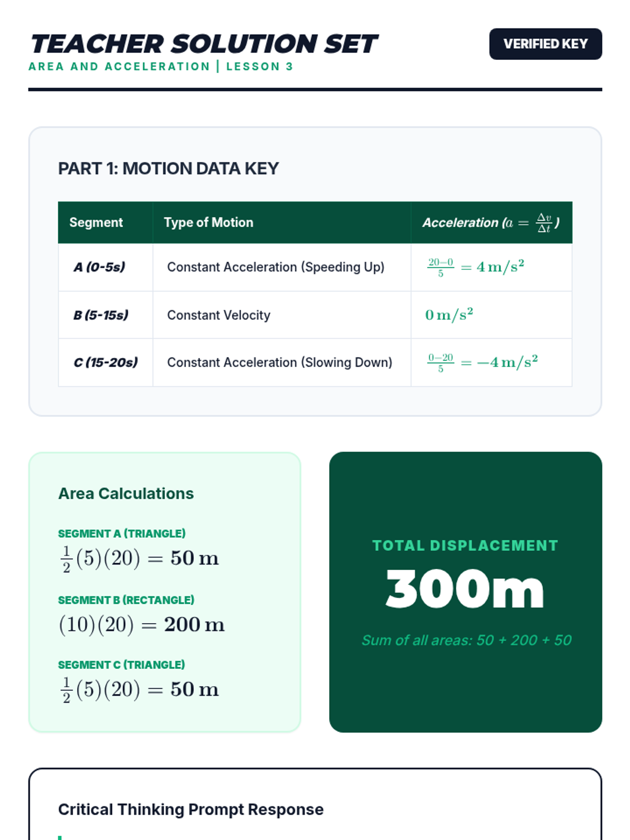630x840 pixels.
Task: Click the Constant Velocity cell
Action: (x=218, y=315)
